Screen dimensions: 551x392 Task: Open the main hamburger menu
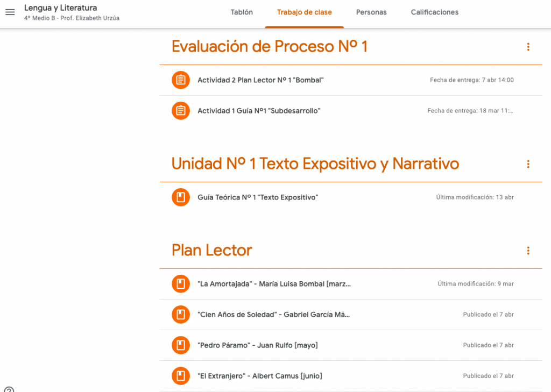[10, 12]
